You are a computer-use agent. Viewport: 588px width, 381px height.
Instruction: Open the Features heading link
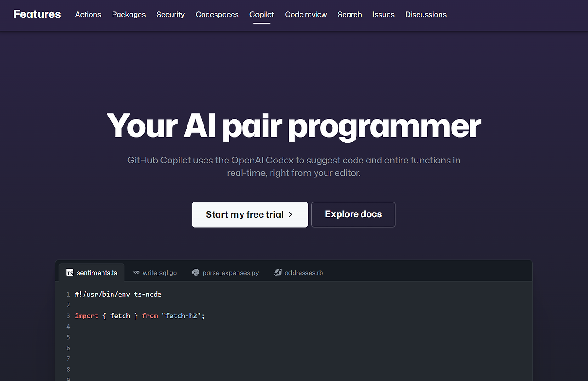(37, 14)
